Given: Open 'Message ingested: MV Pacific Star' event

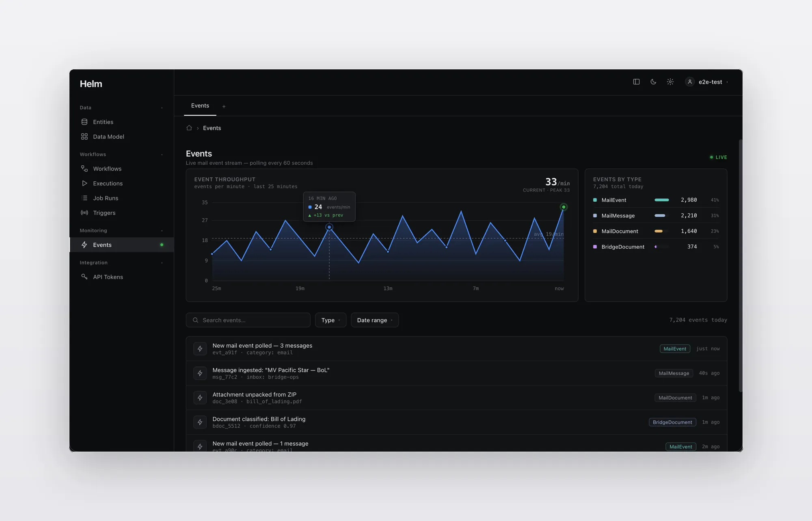Looking at the screenshot, I should [x=456, y=373].
